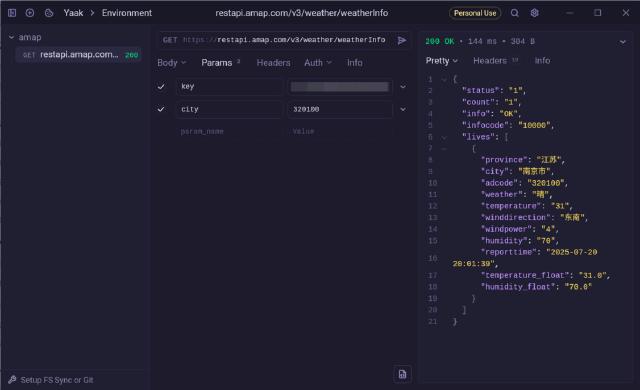The image size is (640, 390).
Task: Click the city value field 320100
Action: coord(340,109)
